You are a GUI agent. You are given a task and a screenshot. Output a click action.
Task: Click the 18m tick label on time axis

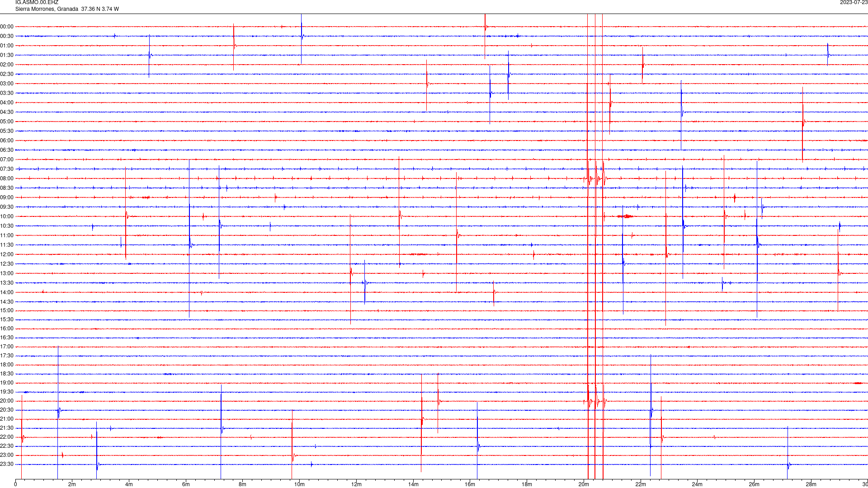[x=527, y=484]
